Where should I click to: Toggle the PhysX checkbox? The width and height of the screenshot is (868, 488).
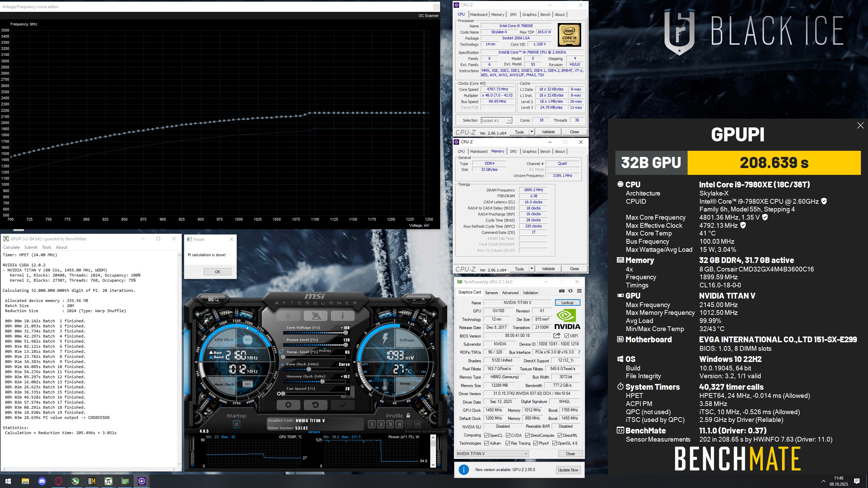tap(535, 443)
